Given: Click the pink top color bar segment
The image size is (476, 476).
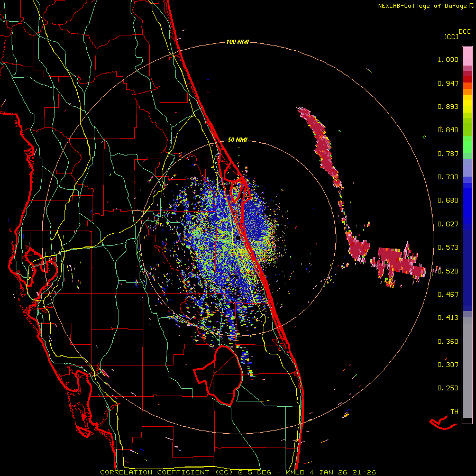Looking at the screenshot, I should click(x=467, y=56).
